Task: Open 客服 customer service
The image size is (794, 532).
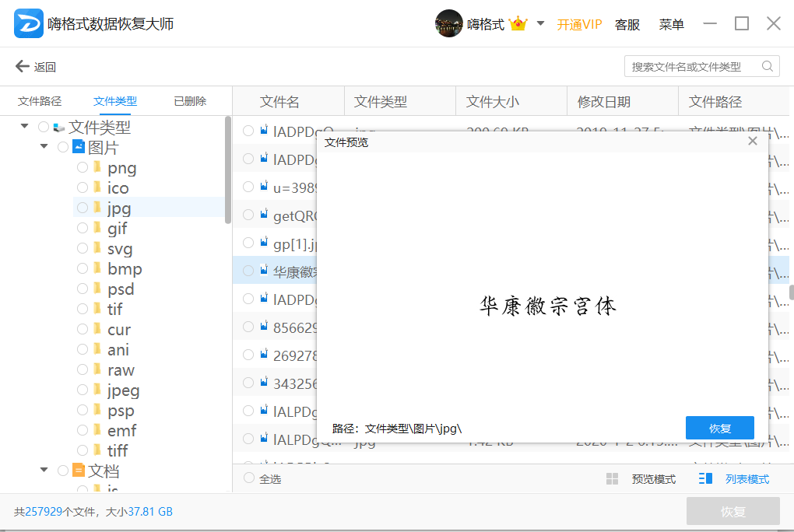Action: [x=627, y=24]
